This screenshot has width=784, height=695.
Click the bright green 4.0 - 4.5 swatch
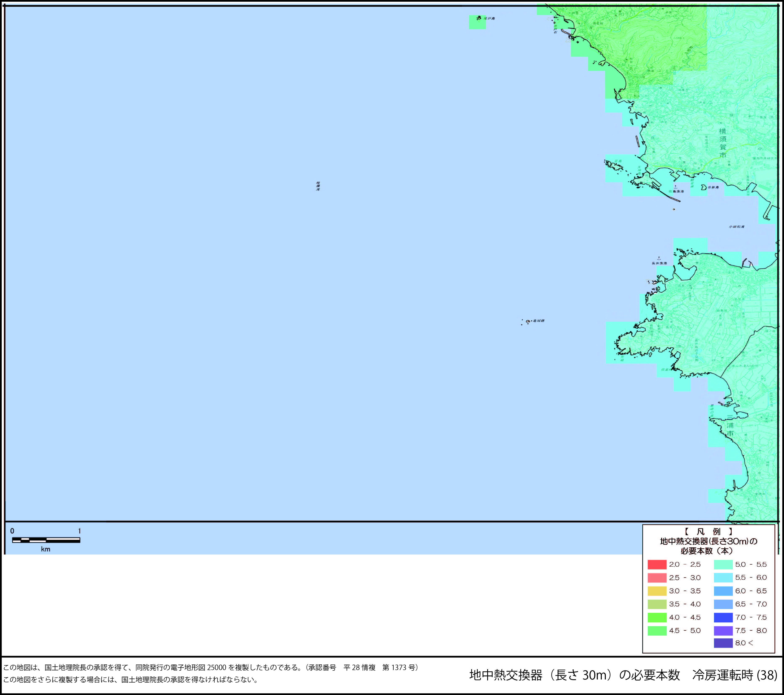click(657, 617)
